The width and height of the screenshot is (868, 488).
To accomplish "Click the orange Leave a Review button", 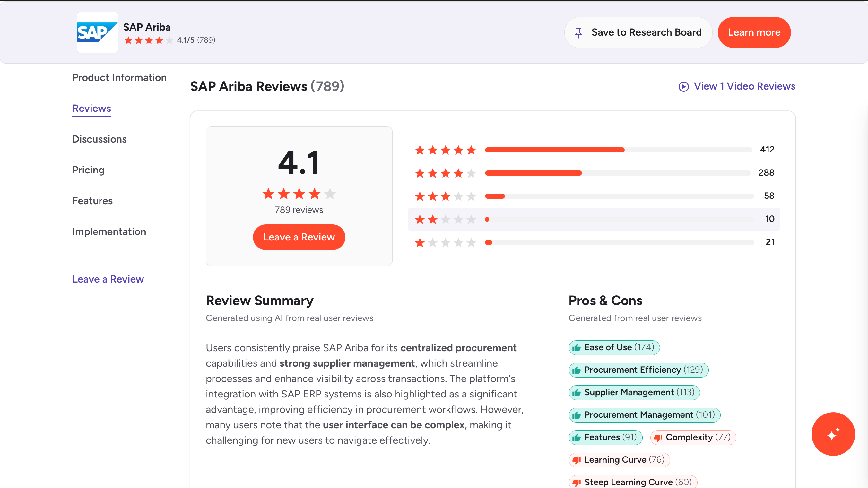I will click(299, 237).
